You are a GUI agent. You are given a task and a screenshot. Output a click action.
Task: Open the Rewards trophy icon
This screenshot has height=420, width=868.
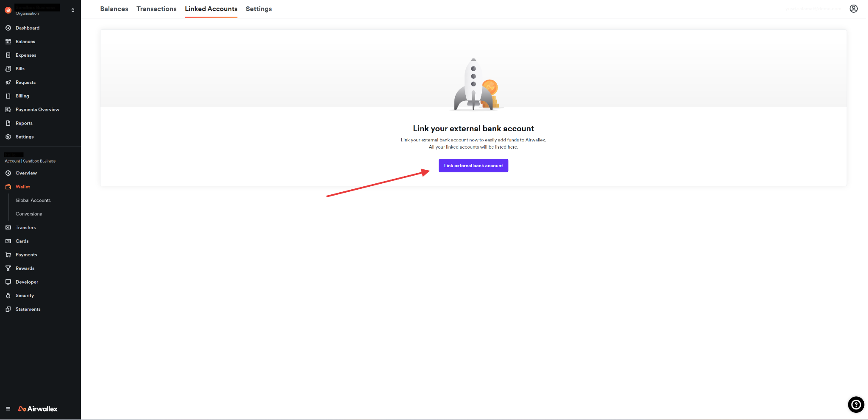[x=8, y=268]
